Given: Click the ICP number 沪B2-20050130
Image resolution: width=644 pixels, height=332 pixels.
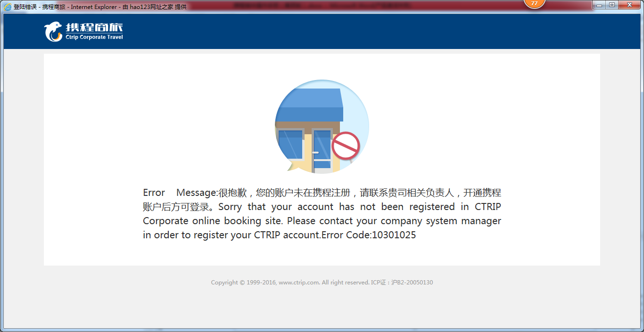Looking at the screenshot, I should click(x=412, y=283).
